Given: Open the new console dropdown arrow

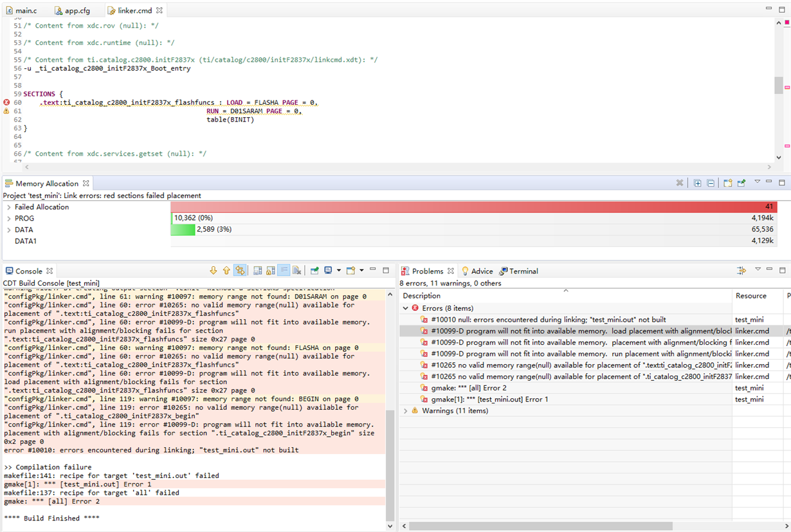Looking at the screenshot, I should click(x=361, y=271).
